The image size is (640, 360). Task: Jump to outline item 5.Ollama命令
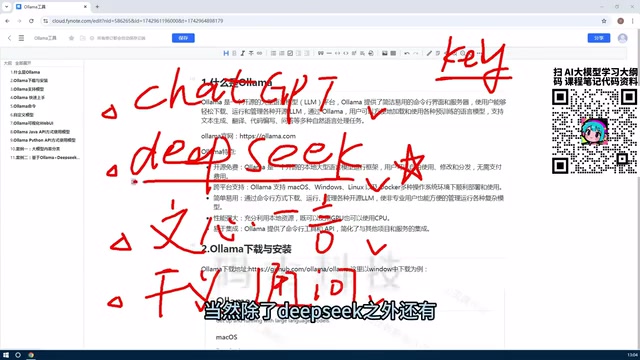click(x=23, y=106)
